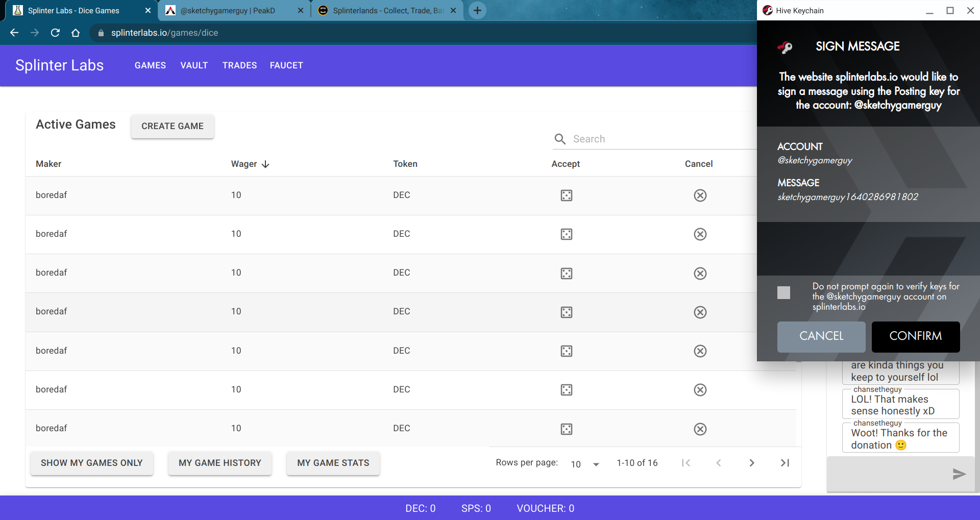Screen dimensions: 980x520
Task: Minimize the Hive Keychain window
Action: 929,10
